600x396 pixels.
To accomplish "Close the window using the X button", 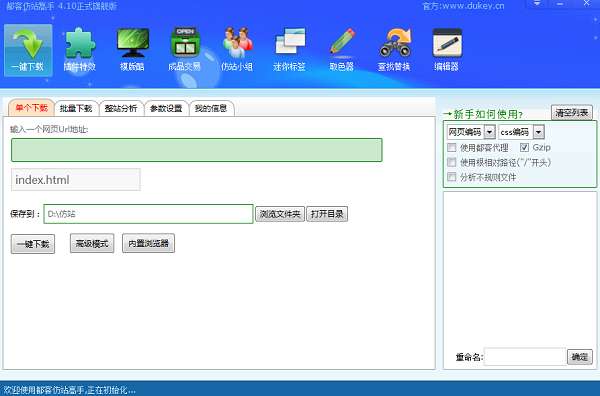I will point(586,3).
